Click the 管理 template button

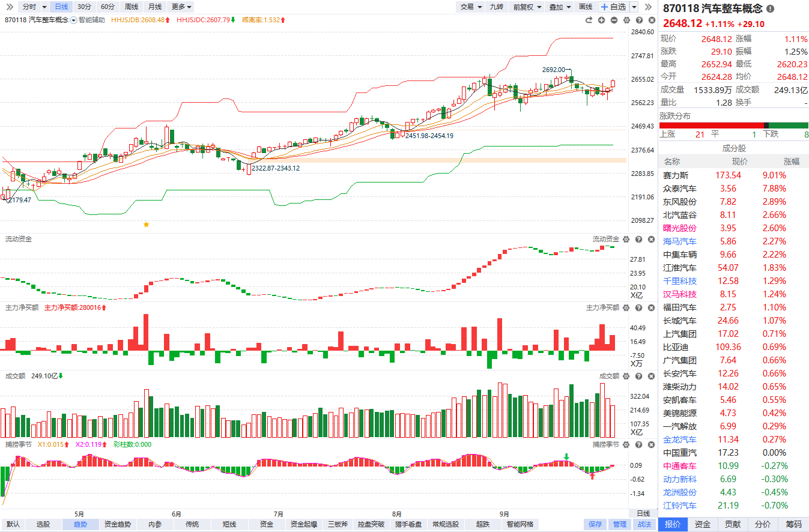point(620,524)
